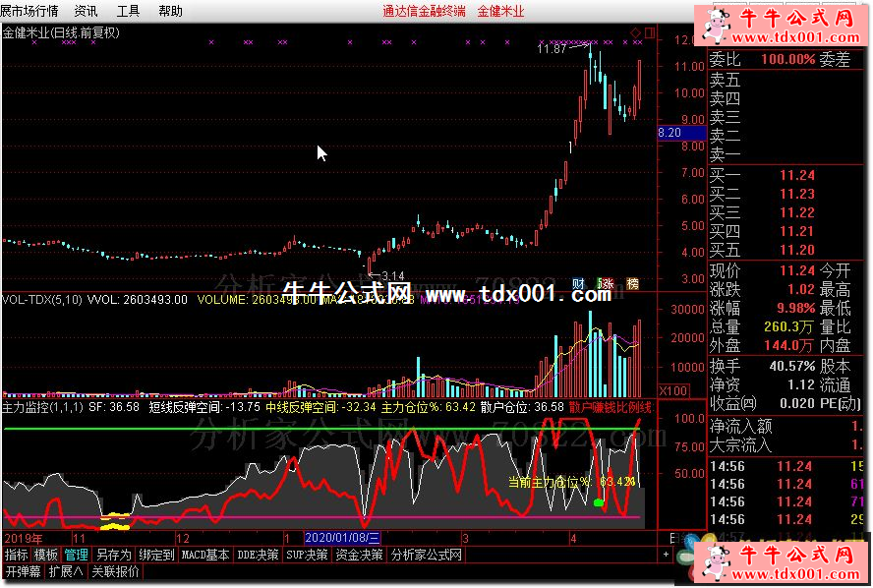Click the diamond icon above the chart
The image size is (873, 588).
635,32
